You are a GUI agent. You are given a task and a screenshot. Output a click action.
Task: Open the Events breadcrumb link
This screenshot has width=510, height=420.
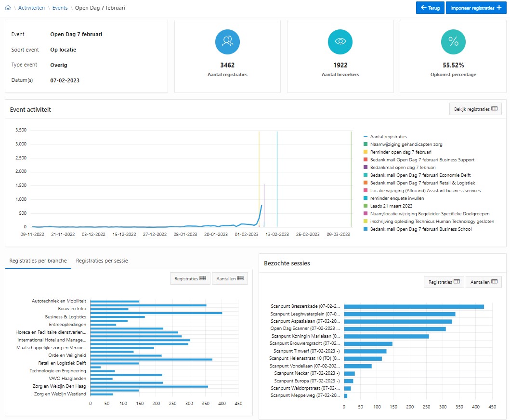[60, 8]
